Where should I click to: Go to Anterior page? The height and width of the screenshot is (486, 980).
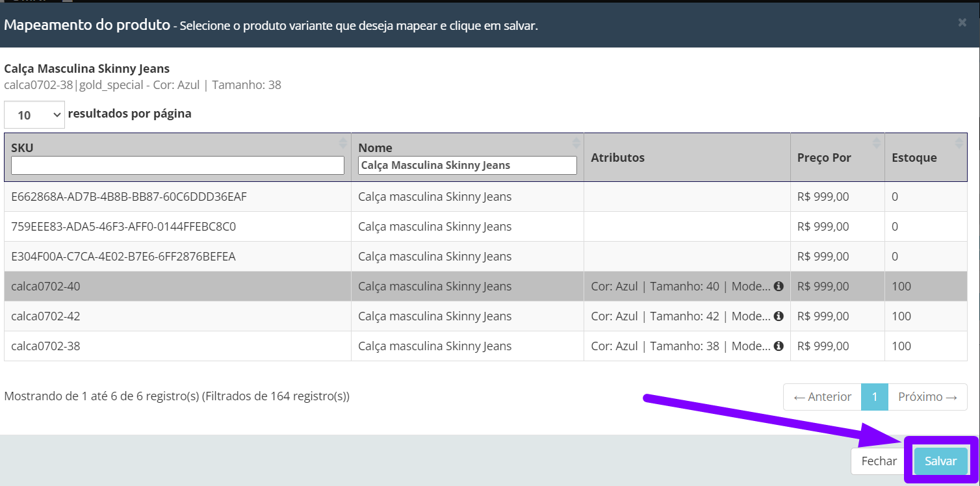pyautogui.click(x=822, y=396)
